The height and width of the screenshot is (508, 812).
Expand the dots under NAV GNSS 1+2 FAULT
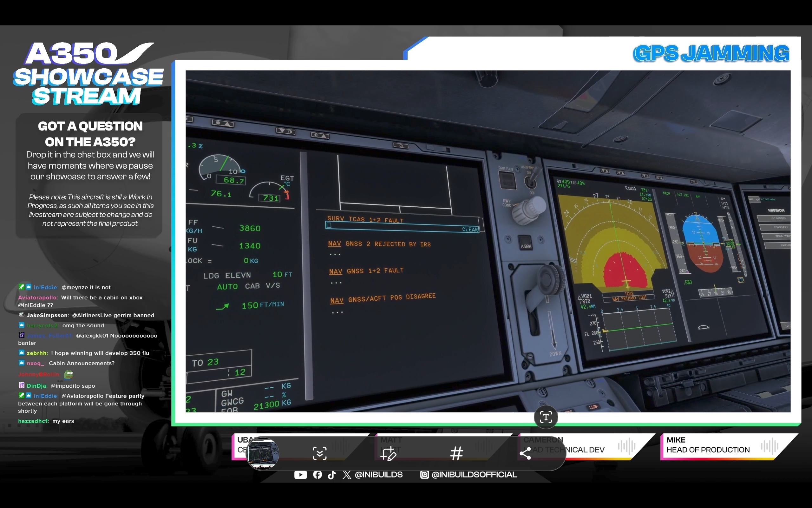[x=336, y=283]
